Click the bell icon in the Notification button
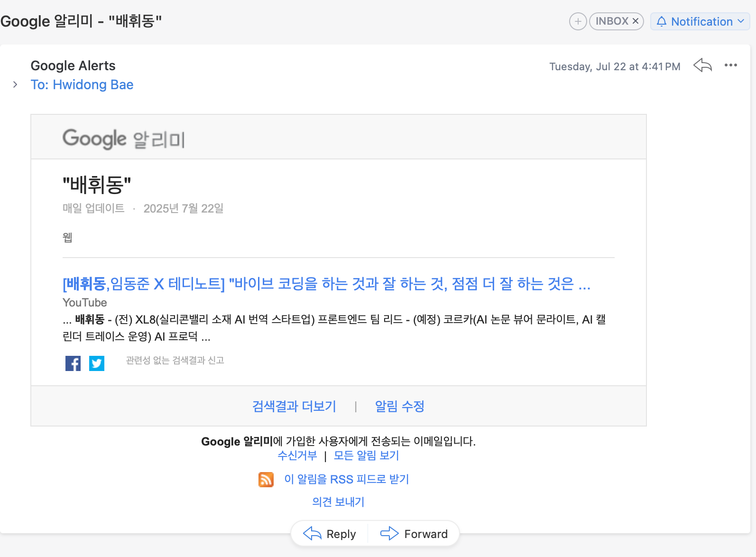756x557 pixels. click(x=662, y=21)
